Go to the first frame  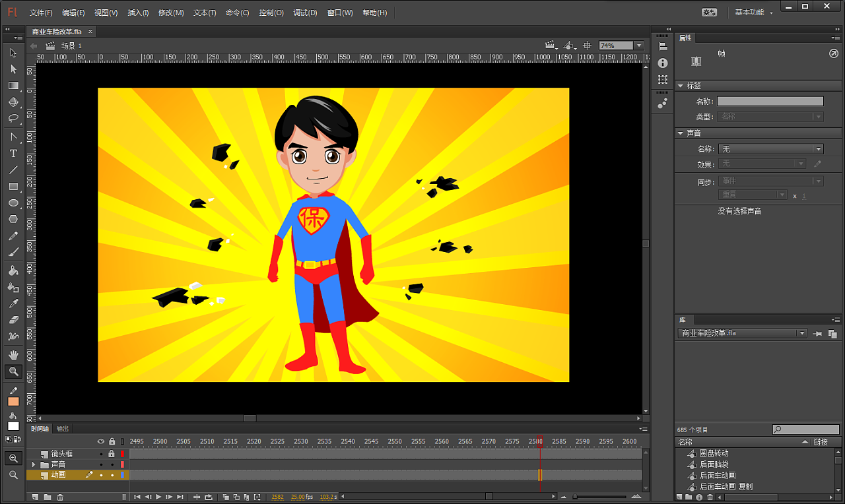137,497
